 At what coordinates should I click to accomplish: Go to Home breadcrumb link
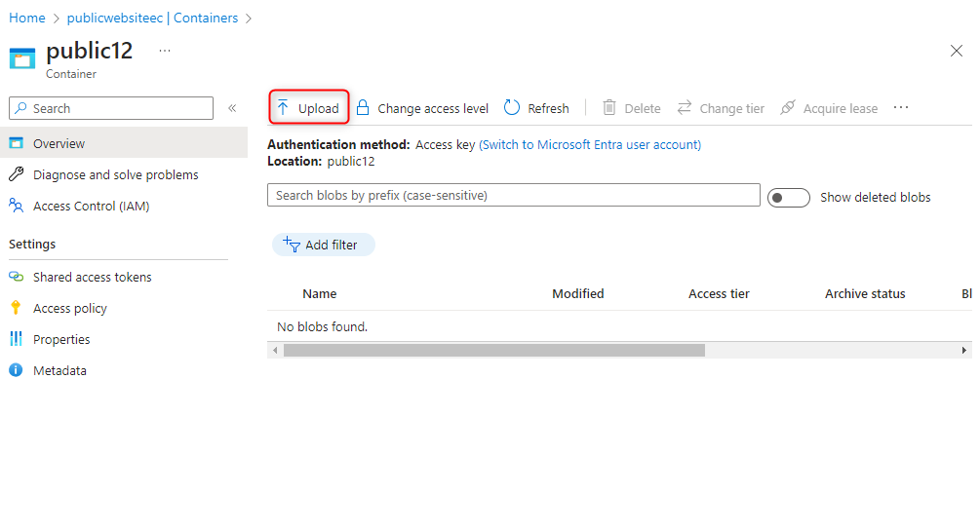(27, 19)
